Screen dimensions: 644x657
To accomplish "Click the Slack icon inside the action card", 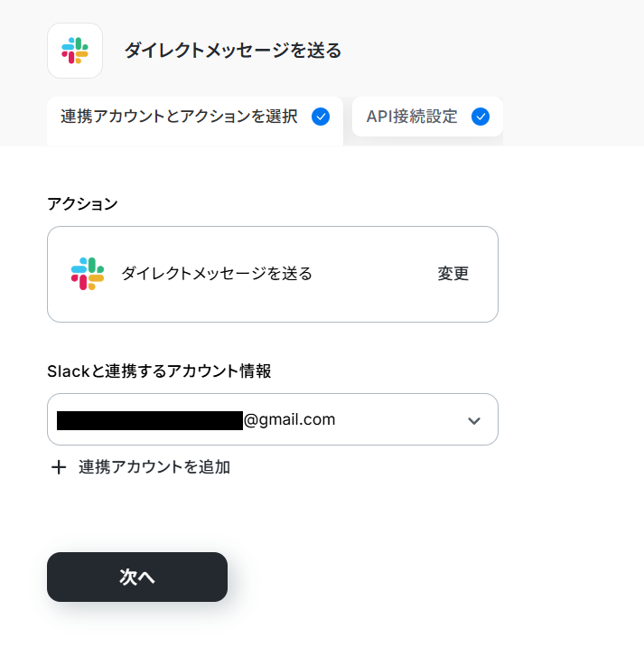I will (88, 274).
